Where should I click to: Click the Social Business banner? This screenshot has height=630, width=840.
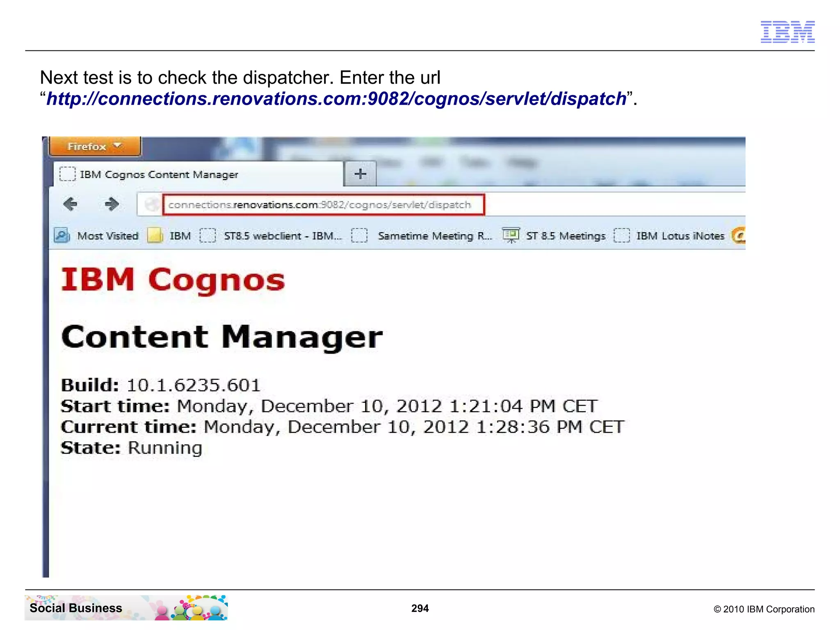coord(126,608)
